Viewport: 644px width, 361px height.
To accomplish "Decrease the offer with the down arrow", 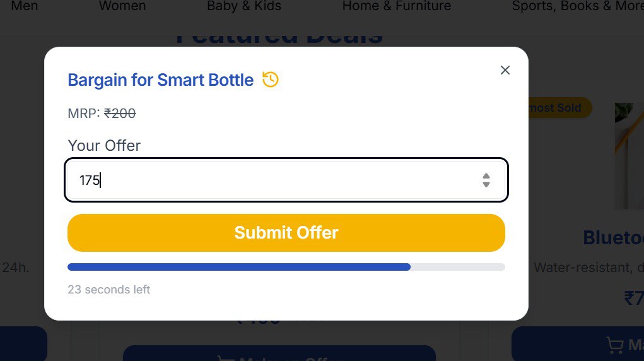I will [x=486, y=185].
